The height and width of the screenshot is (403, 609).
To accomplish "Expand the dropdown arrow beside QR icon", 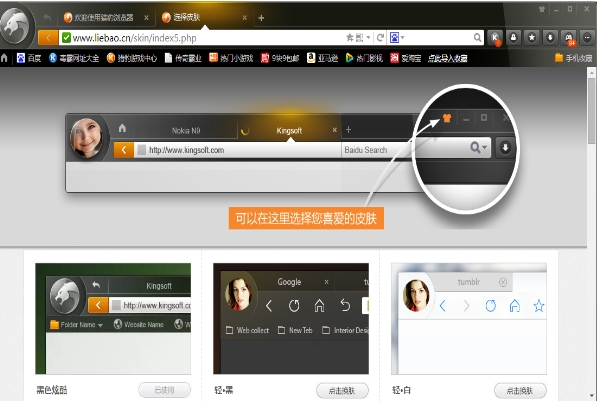I will point(368,38).
